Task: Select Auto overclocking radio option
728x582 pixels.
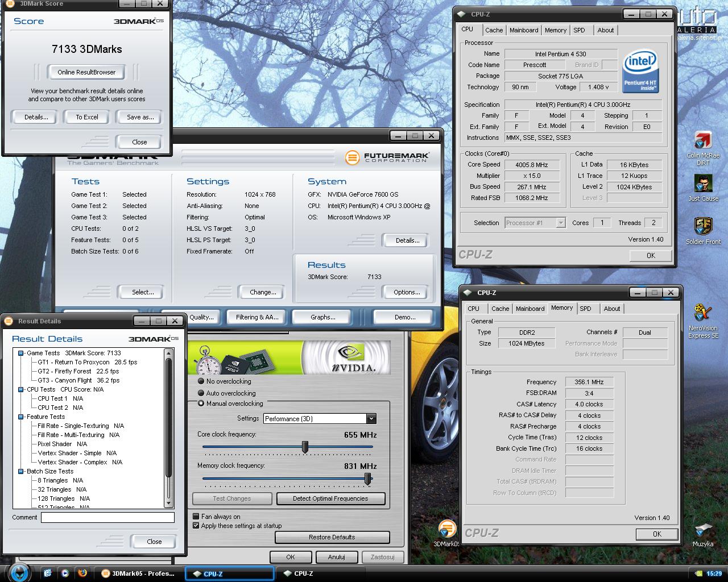Action: 201,393
